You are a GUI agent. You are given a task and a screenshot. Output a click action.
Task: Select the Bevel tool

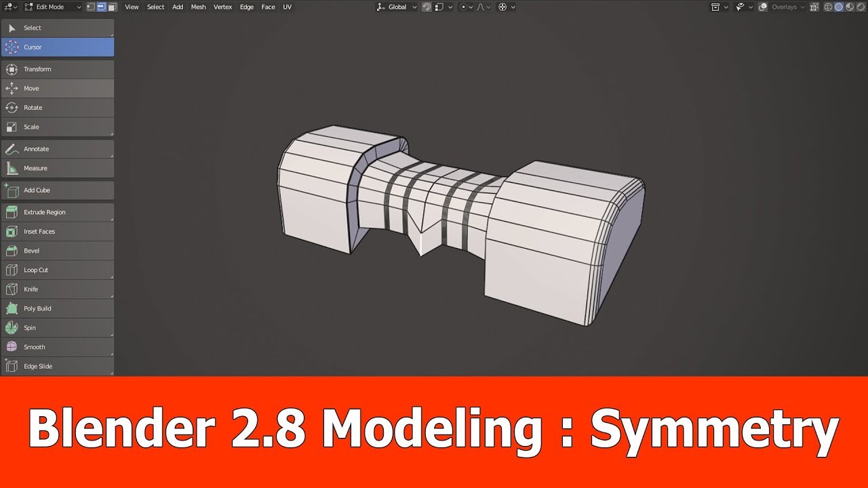[58, 251]
